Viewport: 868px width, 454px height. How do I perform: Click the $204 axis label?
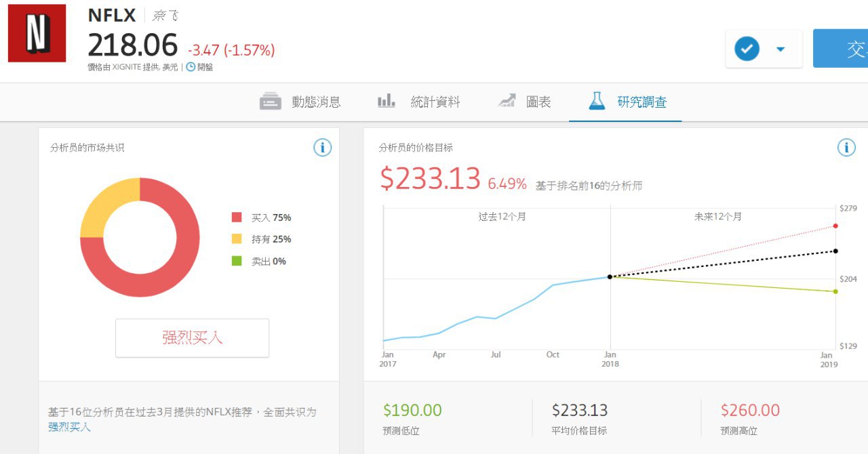coord(848,278)
